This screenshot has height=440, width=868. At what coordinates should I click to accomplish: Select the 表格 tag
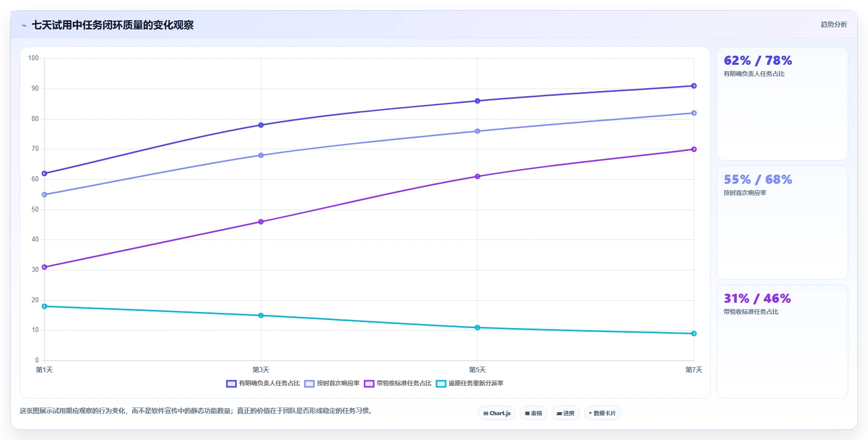(x=534, y=413)
